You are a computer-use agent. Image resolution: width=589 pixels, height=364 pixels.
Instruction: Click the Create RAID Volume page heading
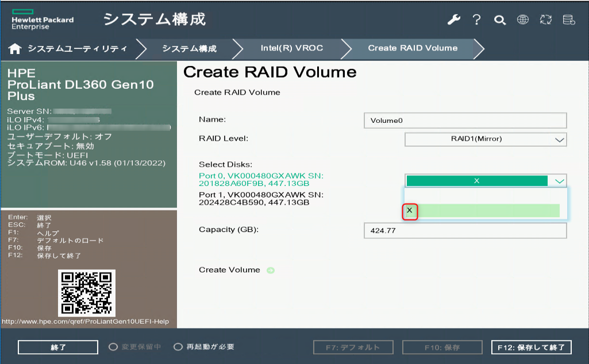pyautogui.click(x=270, y=72)
